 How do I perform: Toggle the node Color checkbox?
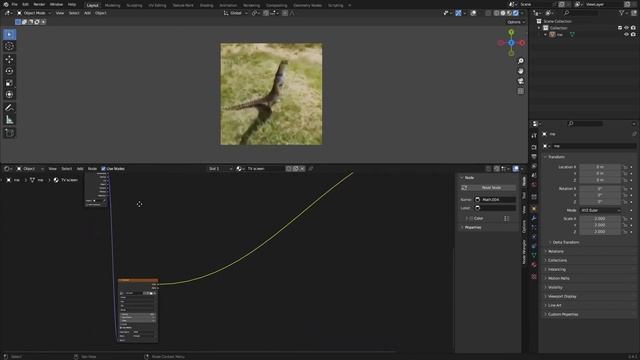click(471, 218)
